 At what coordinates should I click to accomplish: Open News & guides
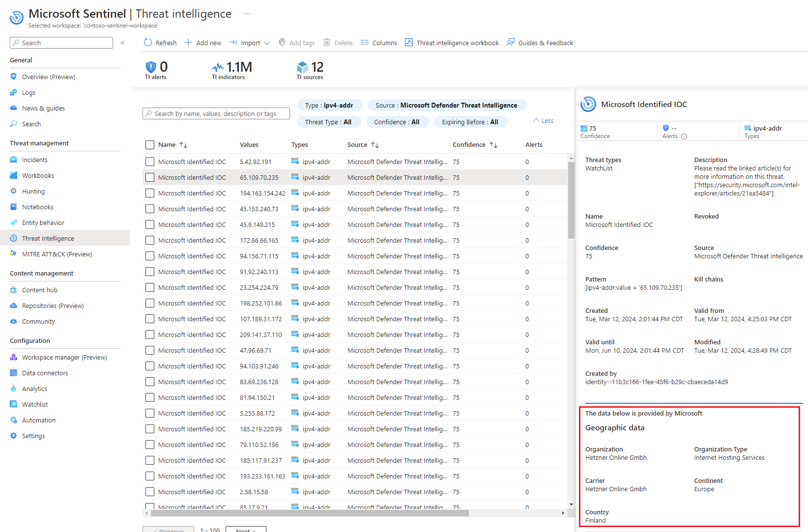pos(43,108)
